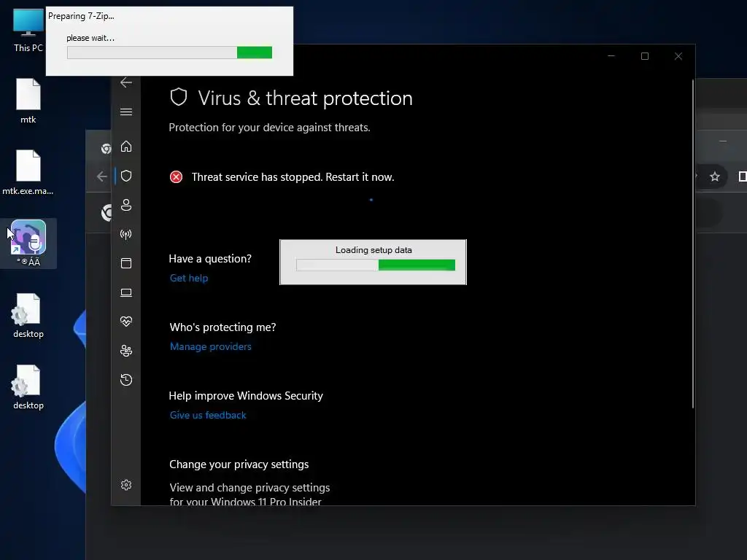Maximize the Windows Security window

coord(645,56)
